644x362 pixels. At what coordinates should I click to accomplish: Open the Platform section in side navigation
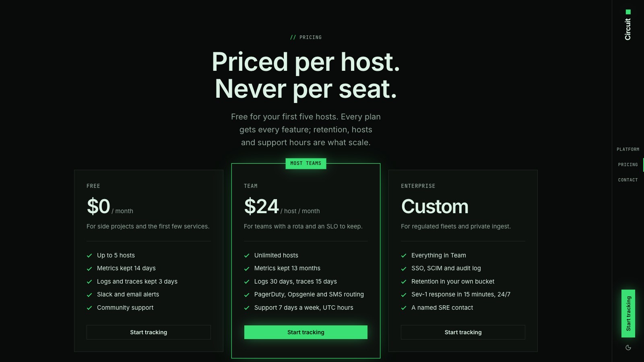point(628,149)
